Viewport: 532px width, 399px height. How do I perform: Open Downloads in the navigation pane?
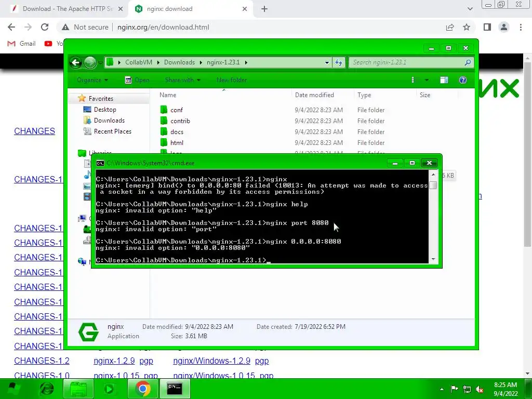click(x=109, y=121)
